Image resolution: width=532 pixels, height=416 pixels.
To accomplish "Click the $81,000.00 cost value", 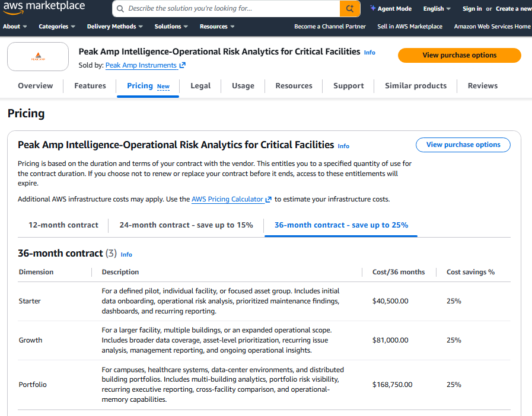I will point(390,340).
